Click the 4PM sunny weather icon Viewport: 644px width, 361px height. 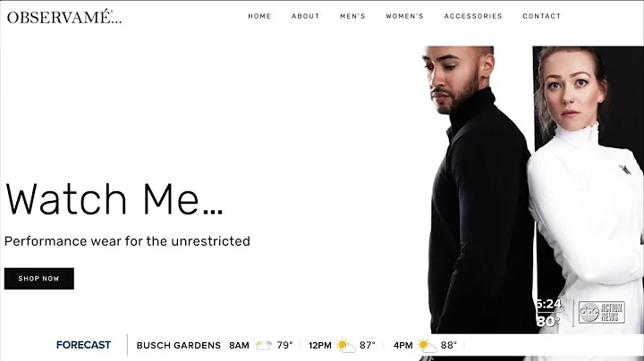pos(428,346)
